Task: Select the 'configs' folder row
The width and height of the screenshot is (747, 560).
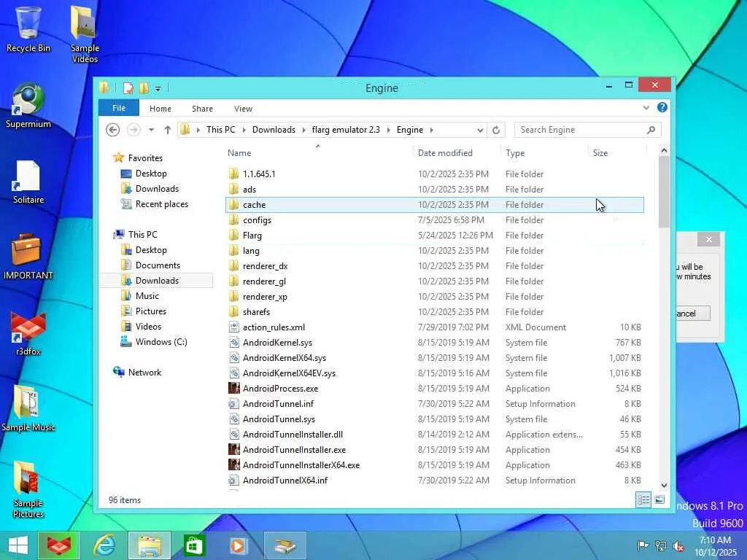Action: click(434, 220)
